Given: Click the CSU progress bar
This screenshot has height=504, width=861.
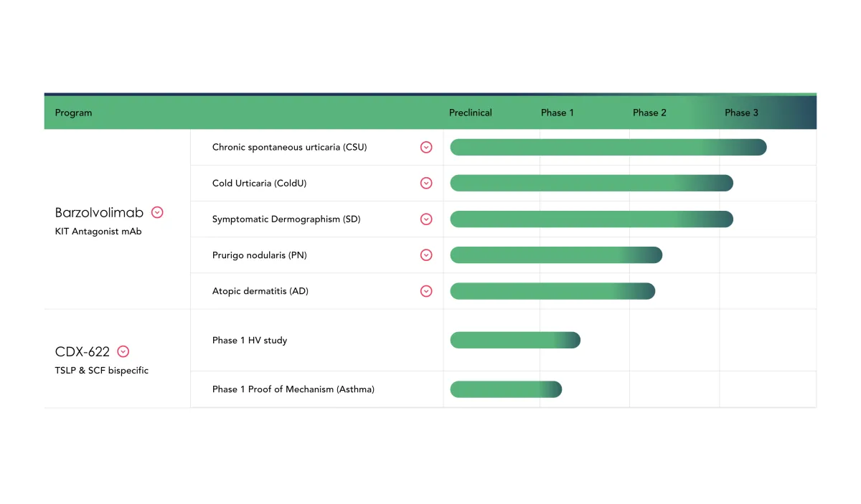Looking at the screenshot, I should 608,147.
